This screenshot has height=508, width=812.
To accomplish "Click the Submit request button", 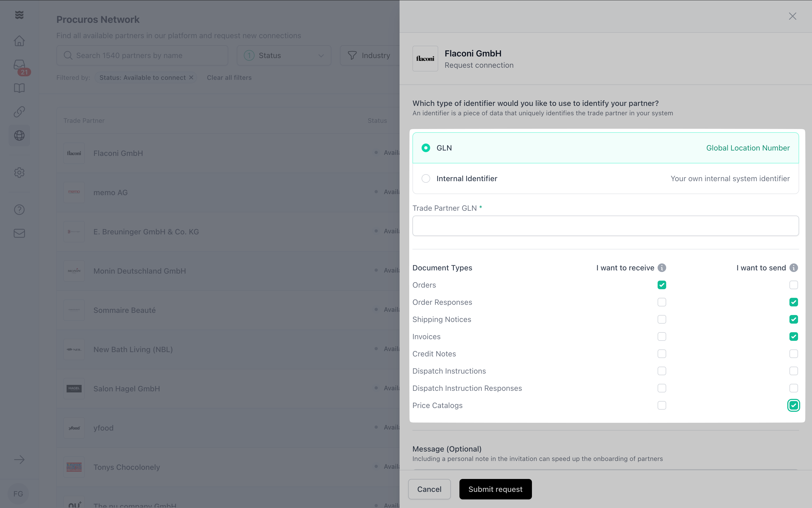I will (495, 489).
